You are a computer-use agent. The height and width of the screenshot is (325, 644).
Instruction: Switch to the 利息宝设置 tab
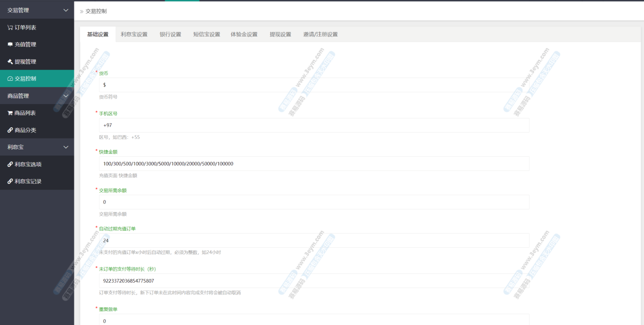pyautogui.click(x=134, y=34)
